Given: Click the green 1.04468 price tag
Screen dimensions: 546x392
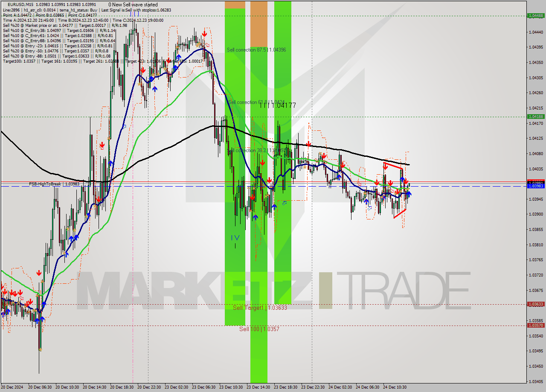Looking at the screenshot, I should pyautogui.click(x=536, y=16).
